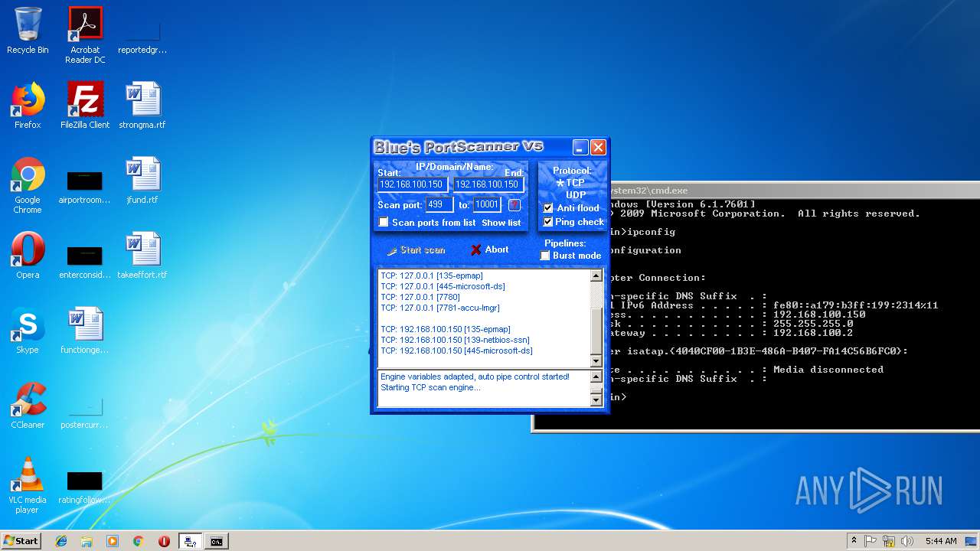Click the scan results scrollbar thumb
This screenshot has height=551, width=980.
[596, 331]
